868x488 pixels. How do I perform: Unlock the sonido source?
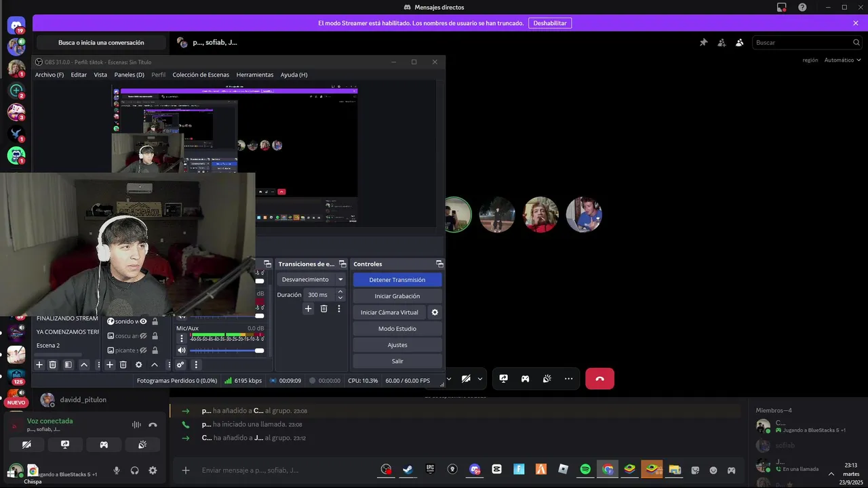coord(155,321)
